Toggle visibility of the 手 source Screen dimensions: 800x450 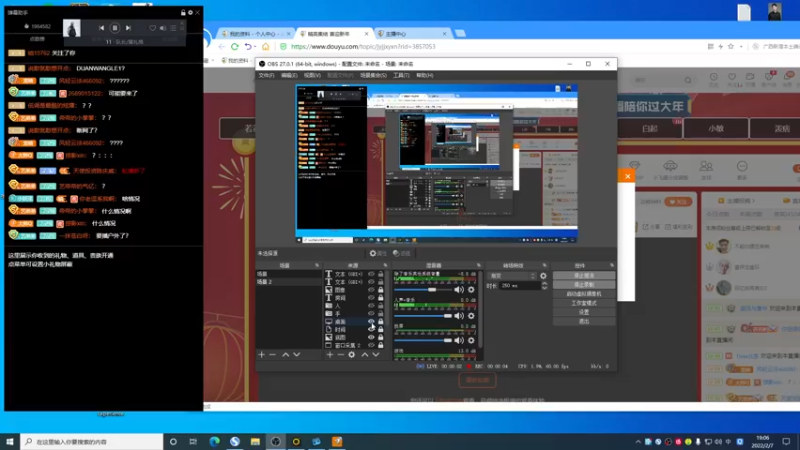[x=371, y=313]
